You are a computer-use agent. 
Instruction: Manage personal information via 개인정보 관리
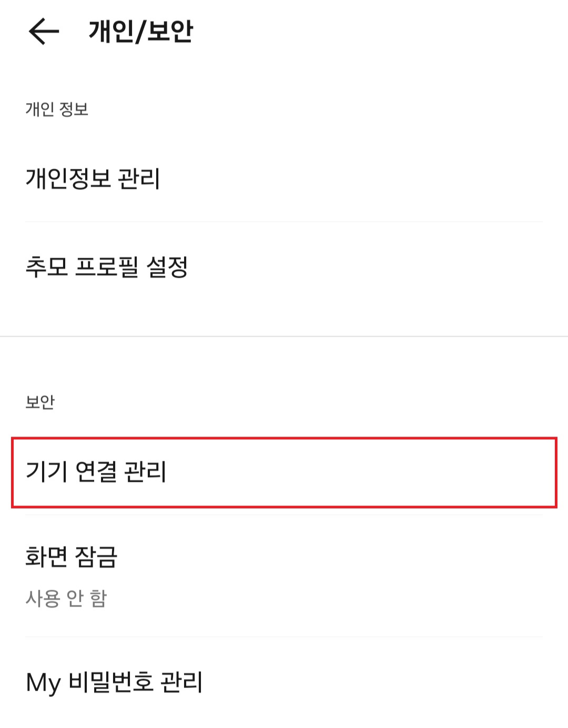pyautogui.click(x=94, y=179)
